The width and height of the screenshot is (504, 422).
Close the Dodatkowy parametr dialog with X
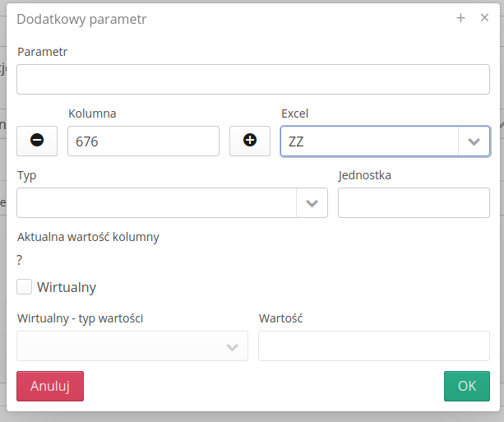484,17
